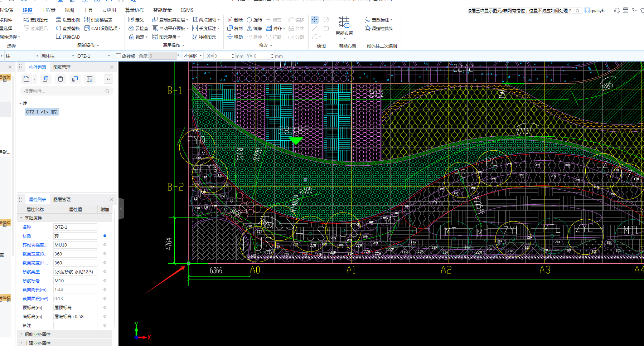
Task: Click the copy component icon in component list toolbar
Action: 45,79
